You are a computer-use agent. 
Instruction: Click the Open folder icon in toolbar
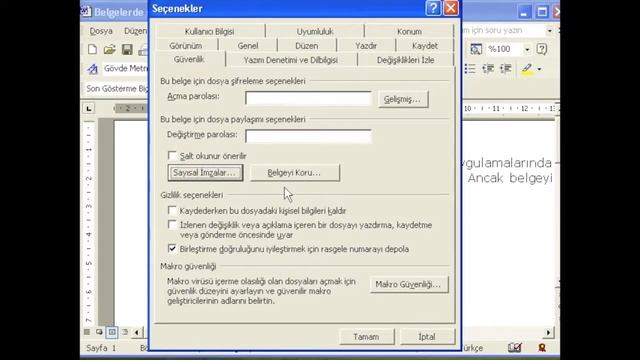tap(109, 49)
